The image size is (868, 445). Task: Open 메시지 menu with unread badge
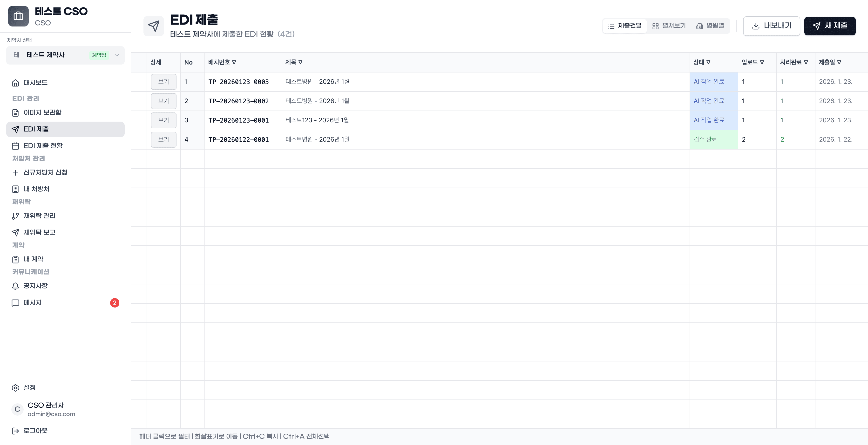(32, 303)
